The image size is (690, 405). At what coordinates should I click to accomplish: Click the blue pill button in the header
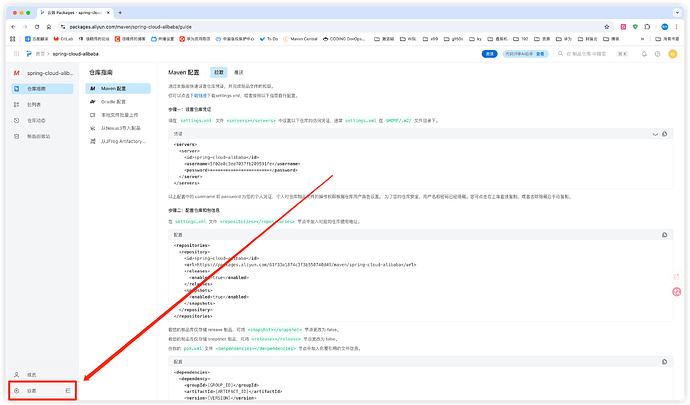489,54
